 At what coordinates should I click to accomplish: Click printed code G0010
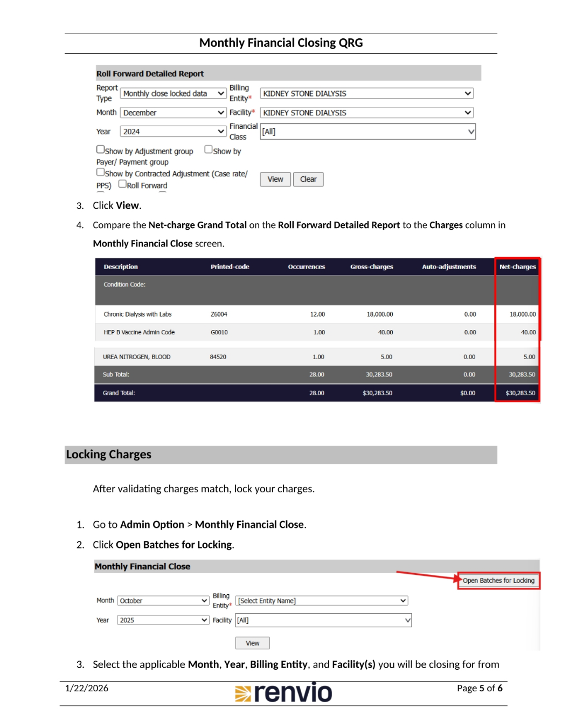pyautogui.click(x=219, y=332)
